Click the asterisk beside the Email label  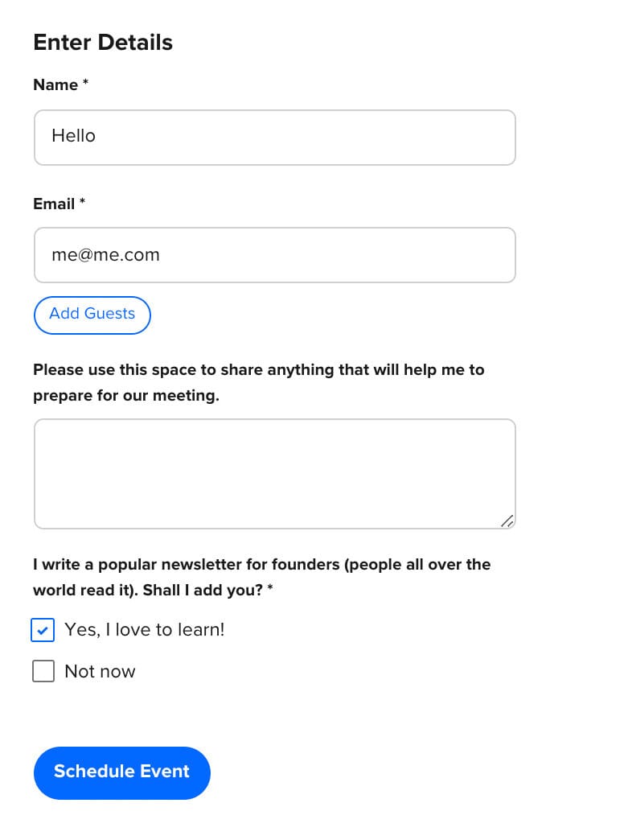point(82,203)
